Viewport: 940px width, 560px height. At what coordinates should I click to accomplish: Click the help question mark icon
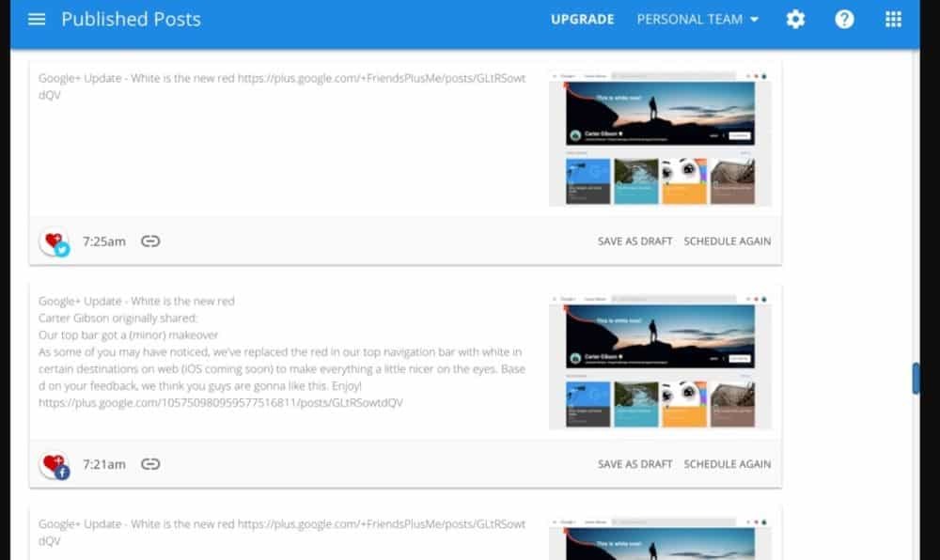(844, 19)
